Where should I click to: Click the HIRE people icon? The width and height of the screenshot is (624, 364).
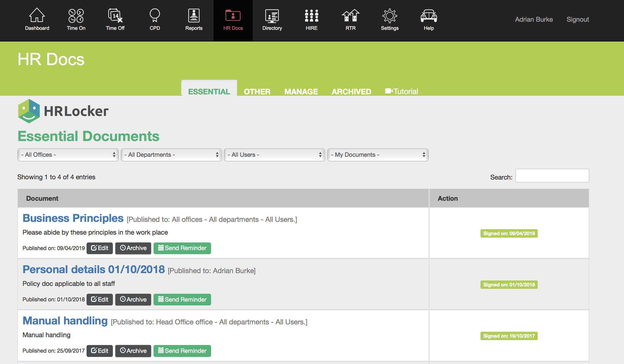[x=311, y=16]
